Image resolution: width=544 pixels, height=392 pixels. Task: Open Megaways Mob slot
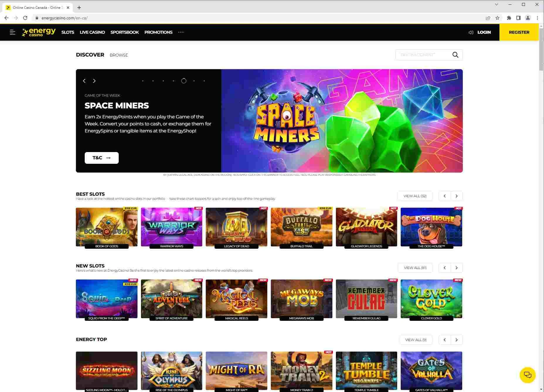point(301,299)
